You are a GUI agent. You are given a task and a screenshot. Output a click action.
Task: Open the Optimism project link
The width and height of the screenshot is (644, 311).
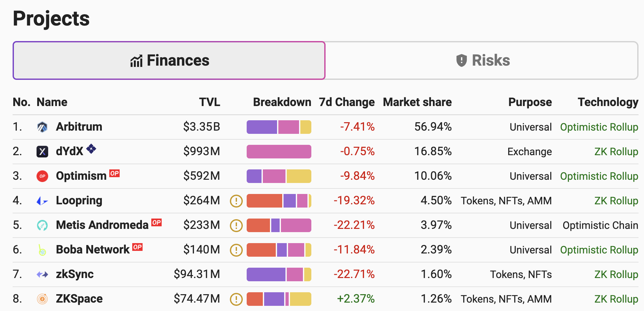[x=81, y=176]
